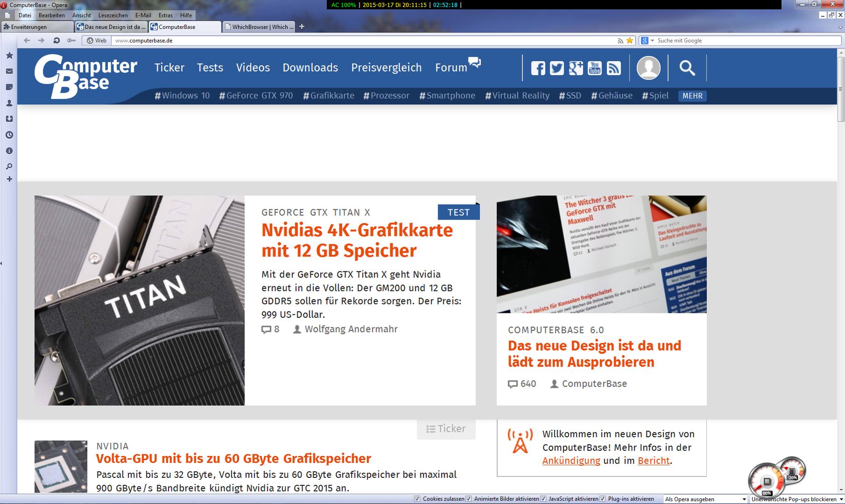Open the Videos navigation link
Screen dimensions: 845x504
tap(253, 68)
